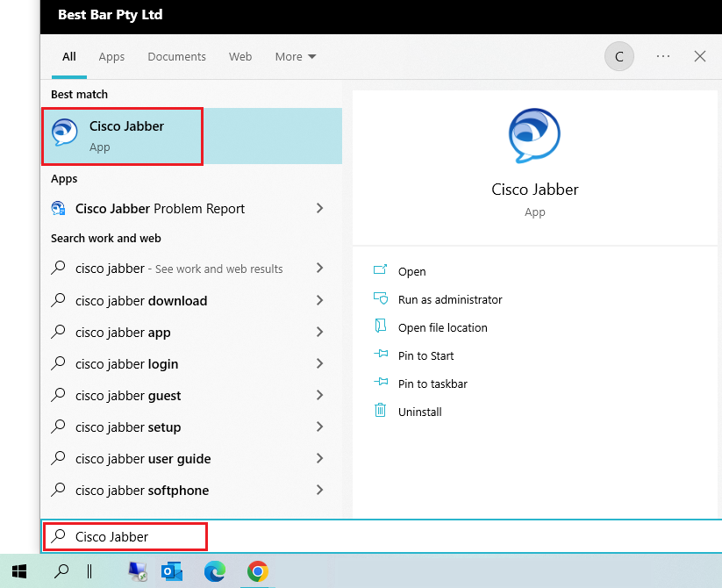Screen dimensions: 722x588
Task: Click the Pin to Start pin icon
Action: (x=381, y=354)
